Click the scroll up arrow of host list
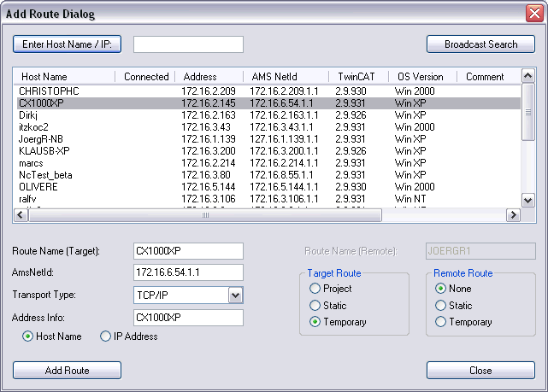The image size is (548, 392). pyautogui.click(x=527, y=75)
